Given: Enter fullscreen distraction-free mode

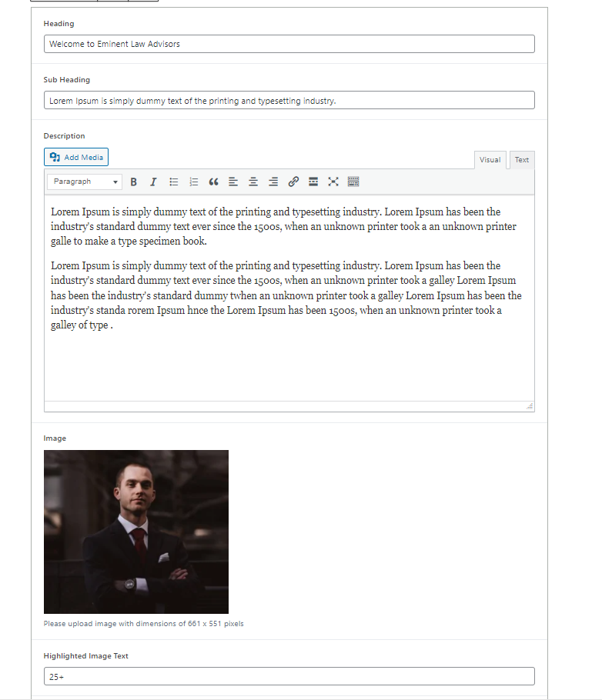Looking at the screenshot, I should click(333, 182).
